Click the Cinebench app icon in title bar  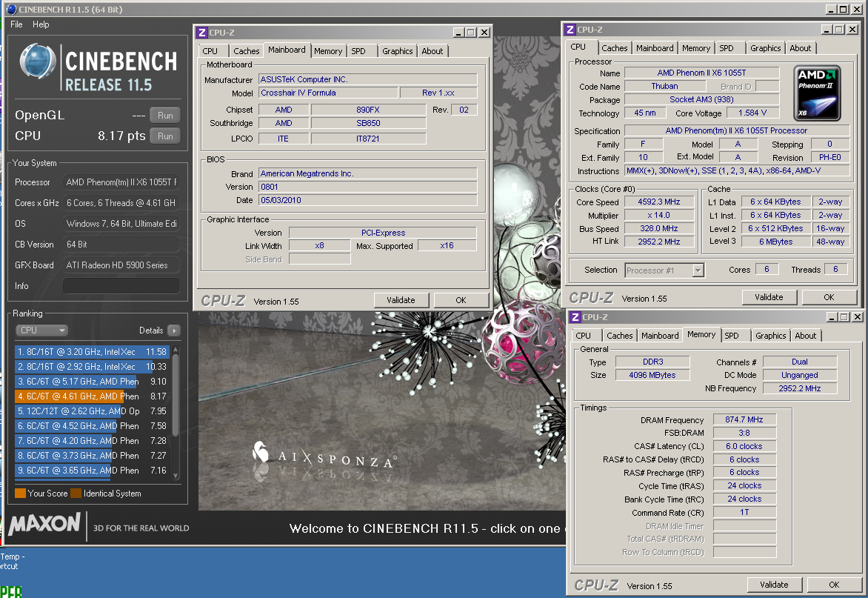pos(11,10)
